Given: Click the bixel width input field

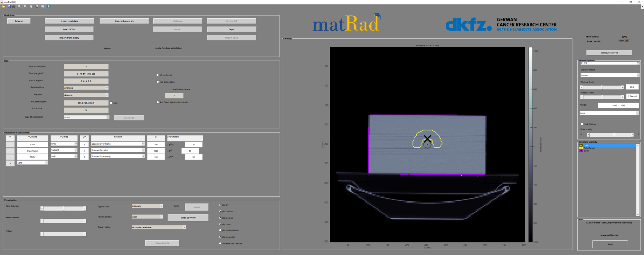Looking at the screenshot, I should coord(86,67).
